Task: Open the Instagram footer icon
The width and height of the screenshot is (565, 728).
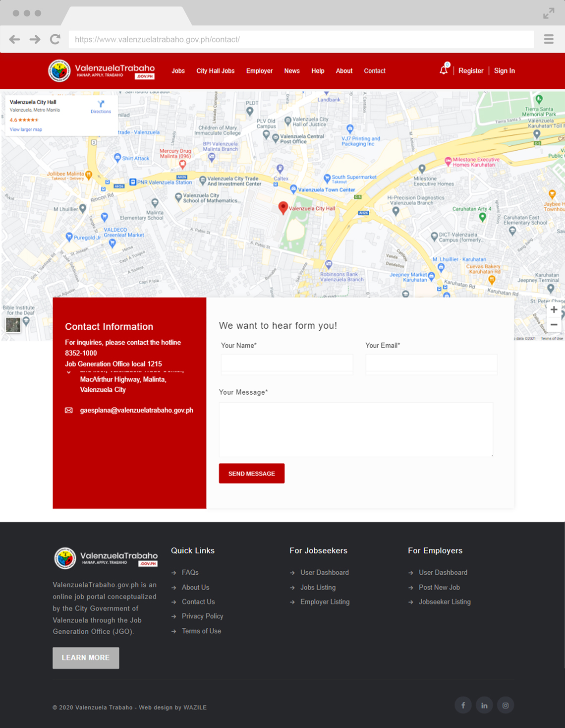Action: [506, 705]
